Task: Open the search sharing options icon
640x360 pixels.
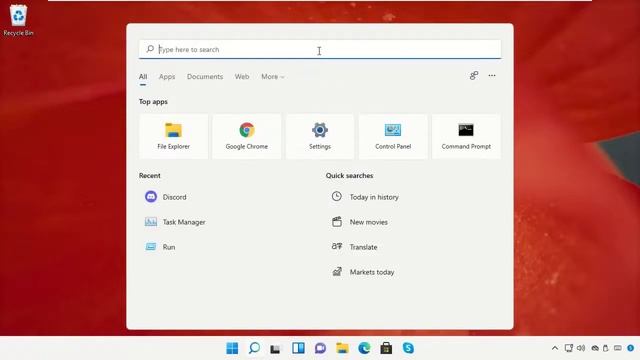Action: [x=473, y=76]
